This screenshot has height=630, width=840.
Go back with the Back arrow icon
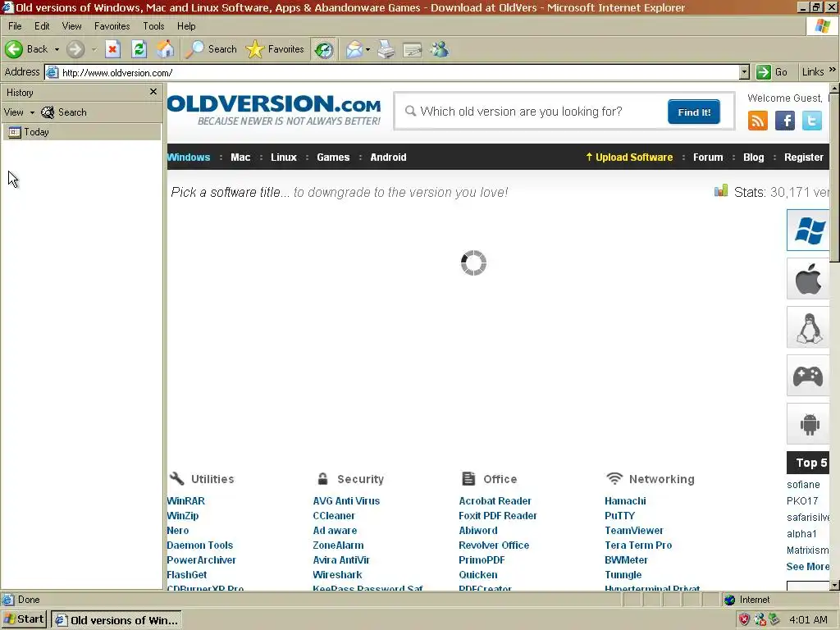click(14, 49)
